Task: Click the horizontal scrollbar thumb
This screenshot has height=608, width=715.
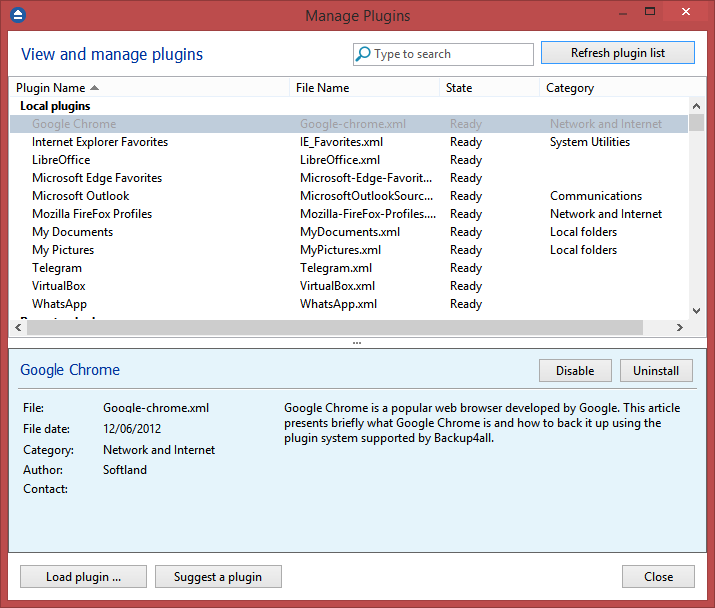Action: coord(335,327)
